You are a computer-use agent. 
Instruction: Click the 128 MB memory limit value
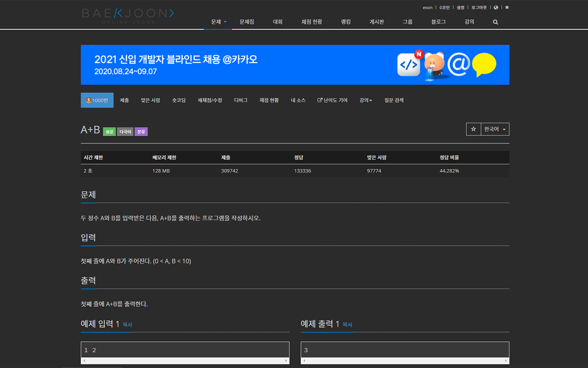point(161,171)
